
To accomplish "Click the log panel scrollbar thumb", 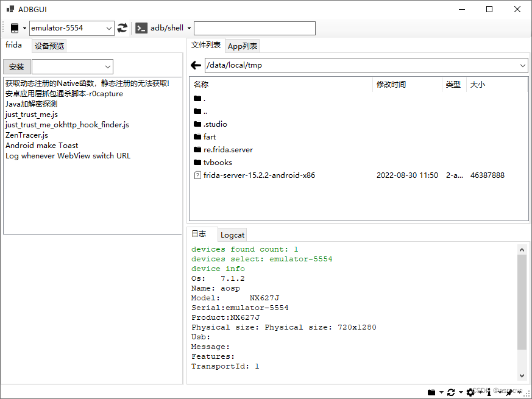I will point(522,302).
